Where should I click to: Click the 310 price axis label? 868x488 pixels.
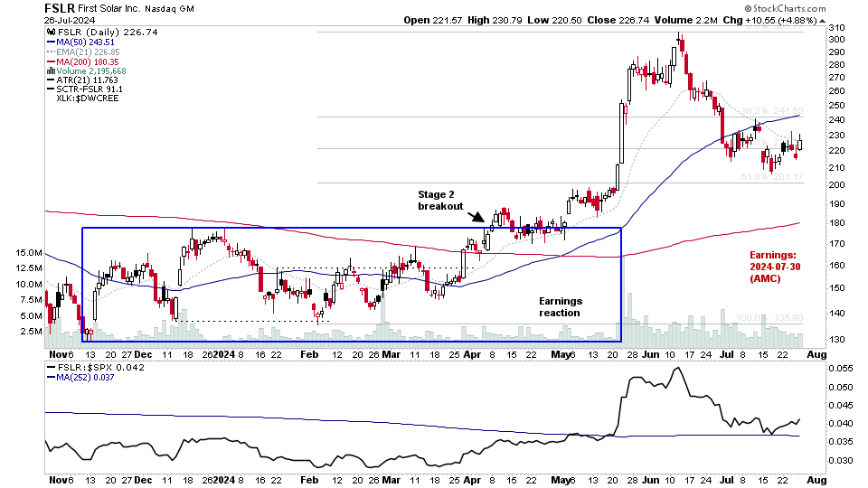[836, 28]
